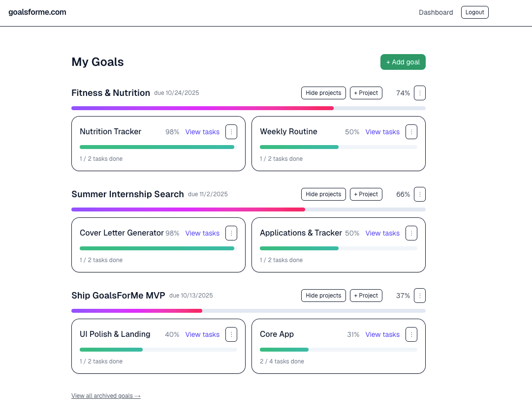The height and width of the screenshot is (418, 532).
Task: Open the Applications & Tracker kebab menu
Action: [411, 233]
